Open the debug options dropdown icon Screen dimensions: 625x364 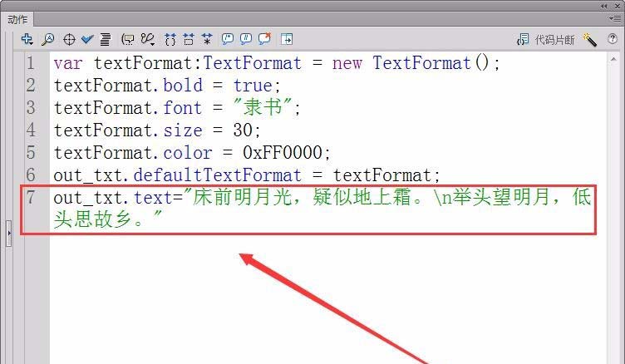(x=147, y=39)
